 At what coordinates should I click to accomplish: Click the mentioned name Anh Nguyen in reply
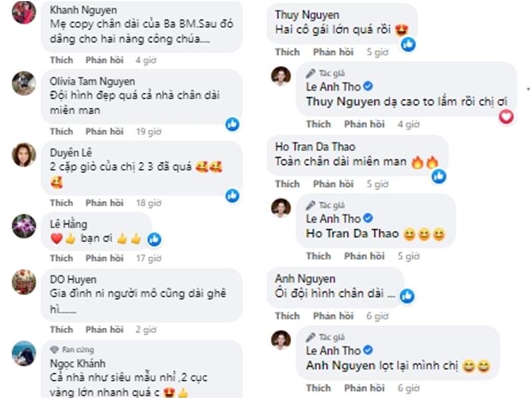click(338, 365)
